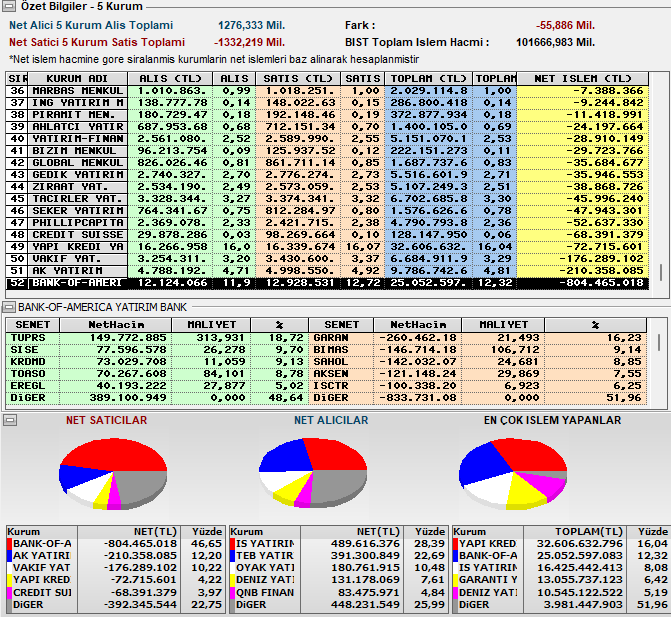Collapse the BANK-OF-AMERICA YATIRIM BANK panel
This screenshot has width=671, height=617.
tap(9, 307)
